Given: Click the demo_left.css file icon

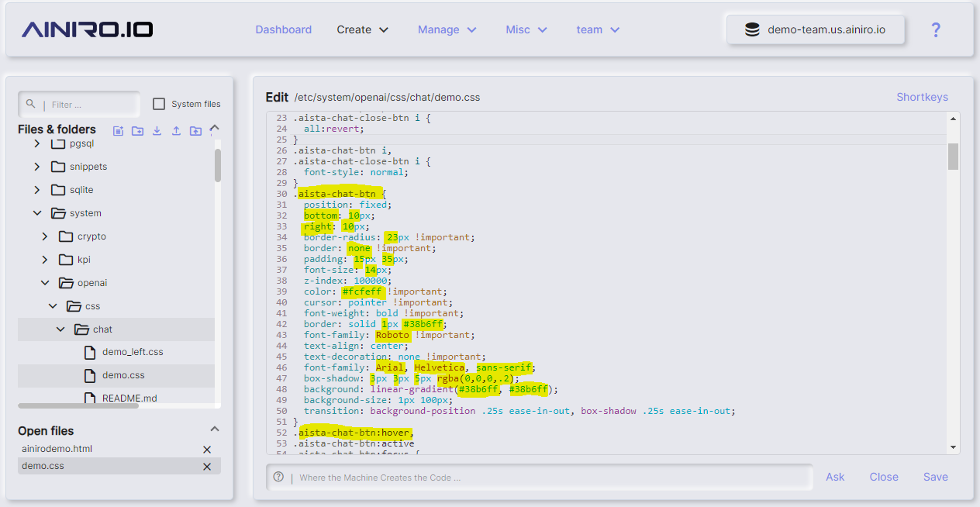Looking at the screenshot, I should coord(89,352).
